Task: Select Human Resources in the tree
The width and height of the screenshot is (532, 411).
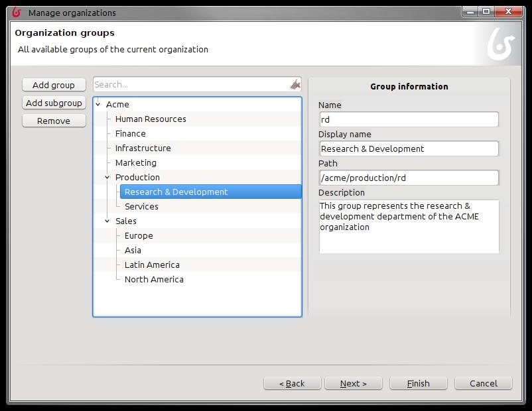Action: [x=151, y=119]
